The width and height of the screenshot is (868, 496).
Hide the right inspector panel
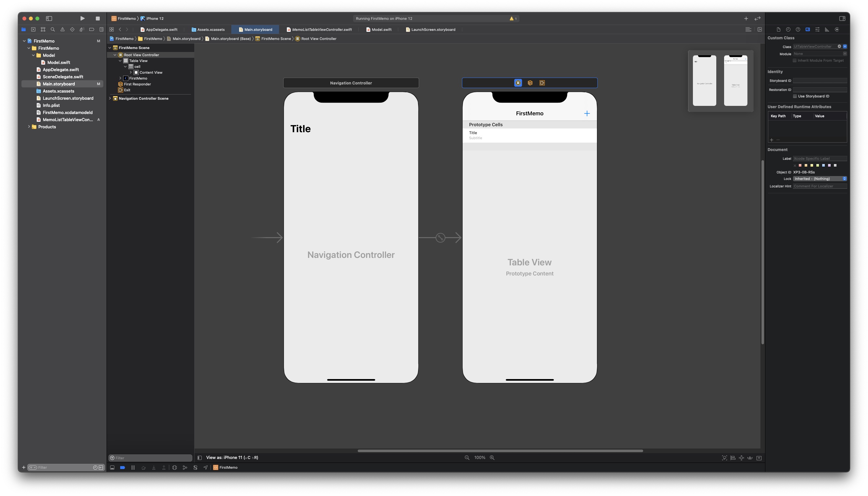[x=842, y=19]
